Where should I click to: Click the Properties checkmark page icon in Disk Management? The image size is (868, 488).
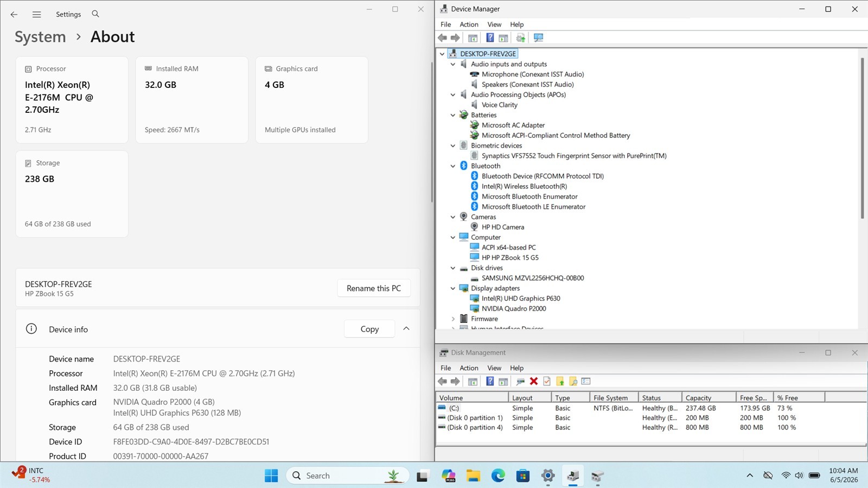click(547, 382)
